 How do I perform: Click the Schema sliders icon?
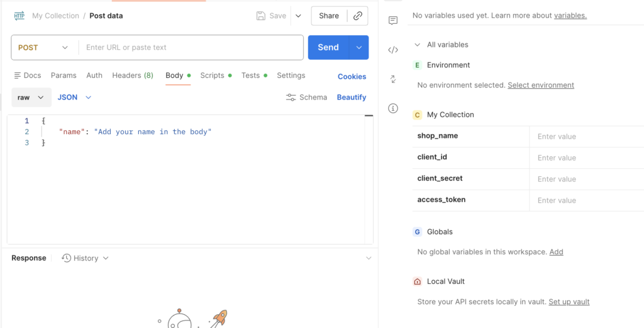(x=291, y=98)
